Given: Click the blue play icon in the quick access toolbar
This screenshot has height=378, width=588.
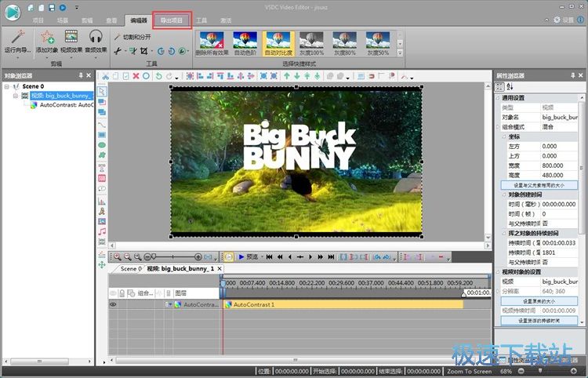Looking at the screenshot, I should click(63, 8).
